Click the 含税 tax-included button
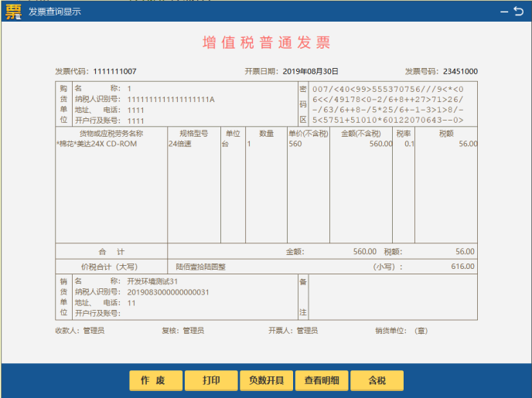 377,380
